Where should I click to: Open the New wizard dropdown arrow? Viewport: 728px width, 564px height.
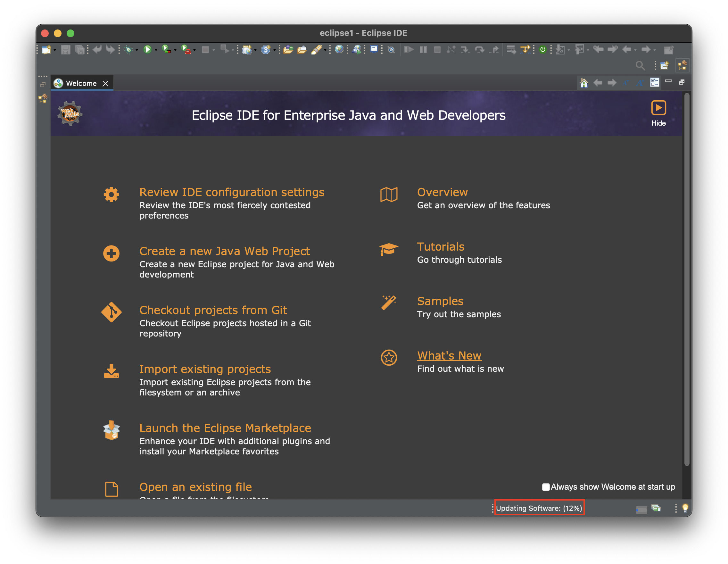pyautogui.click(x=55, y=50)
